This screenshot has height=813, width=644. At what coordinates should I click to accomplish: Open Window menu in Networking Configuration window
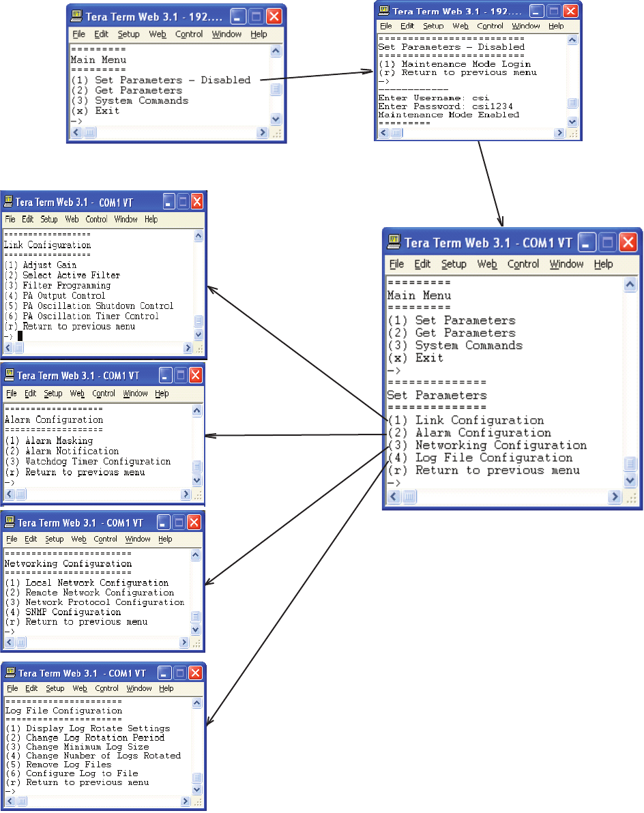coord(138,539)
